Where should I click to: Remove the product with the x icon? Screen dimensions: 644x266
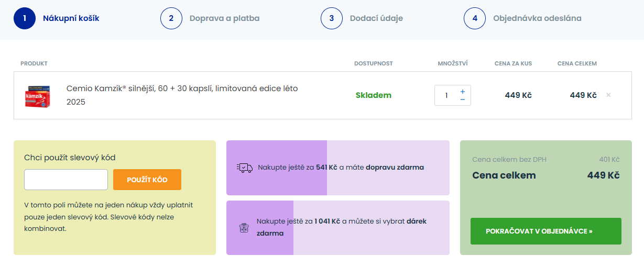click(608, 95)
